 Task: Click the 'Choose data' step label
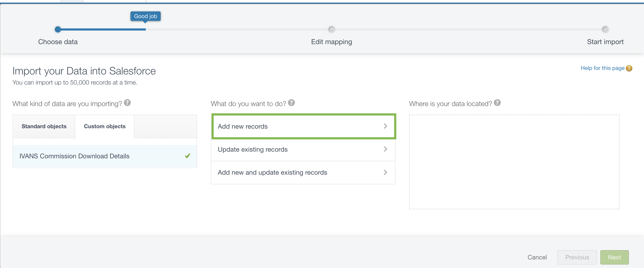pyautogui.click(x=58, y=42)
